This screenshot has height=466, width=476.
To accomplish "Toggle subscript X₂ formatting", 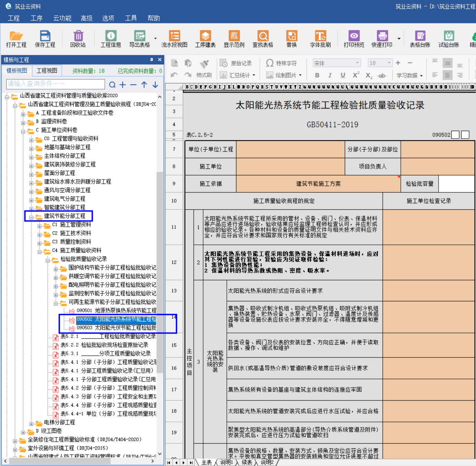I will pos(369,76).
